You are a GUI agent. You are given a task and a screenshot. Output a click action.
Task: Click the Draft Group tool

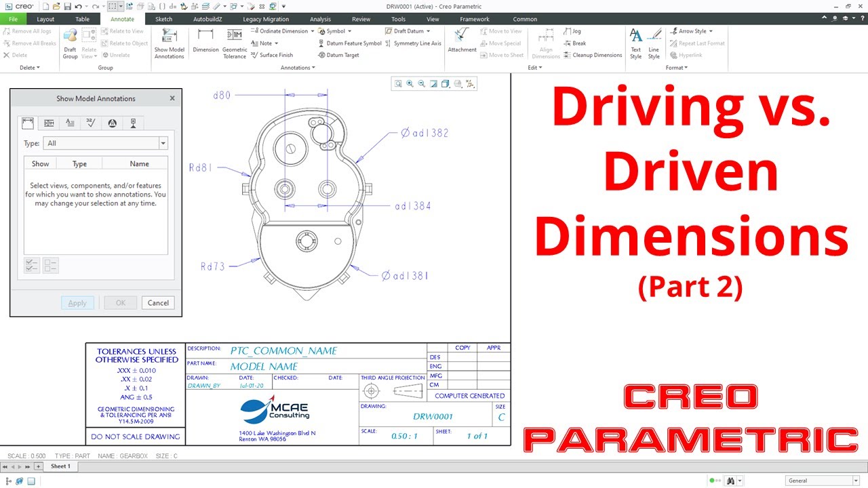click(x=70, y=44)
